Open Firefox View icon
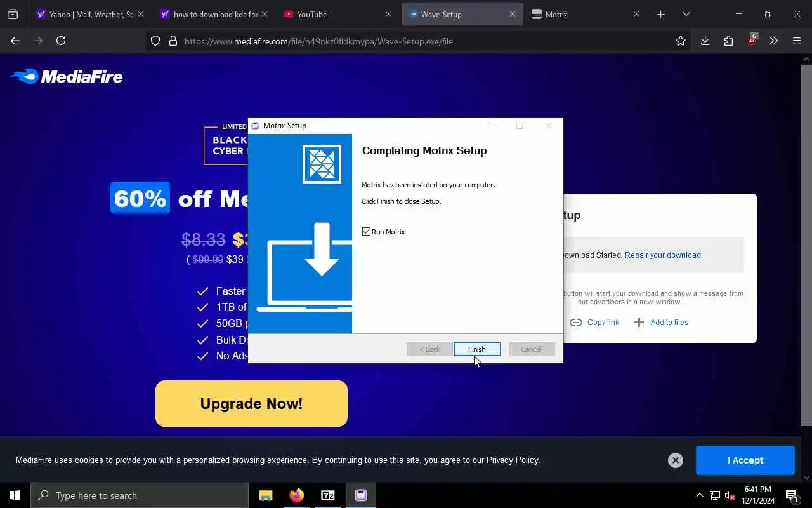The image size is (812, 508). pyautogui.click(x=13, y=14)
